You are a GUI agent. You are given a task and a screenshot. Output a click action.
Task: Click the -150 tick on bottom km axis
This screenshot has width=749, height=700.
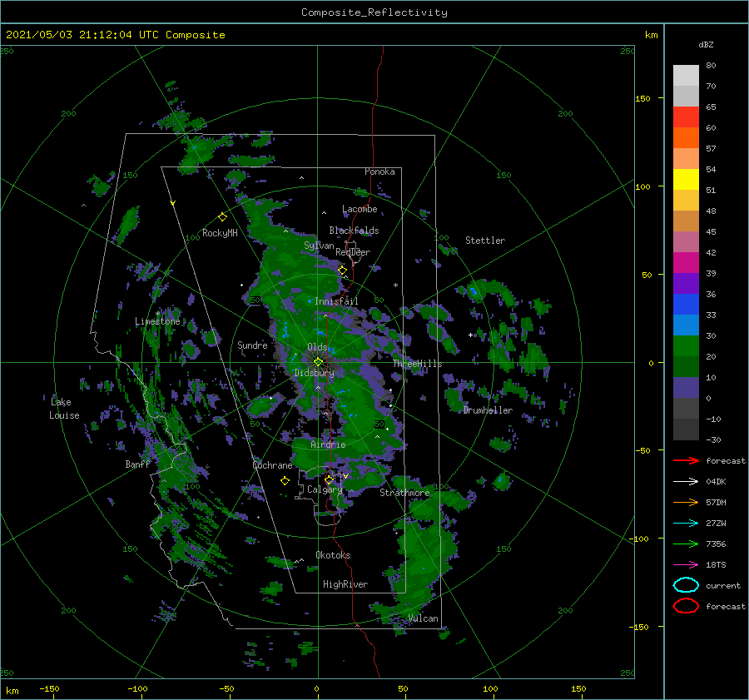(x=49, y=688)
